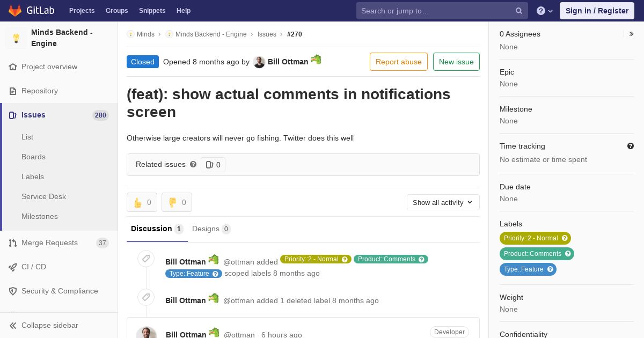This screenshot has height=338, width=644.
Task: Click the thumbs up reaction
Action: coord(142,202)
